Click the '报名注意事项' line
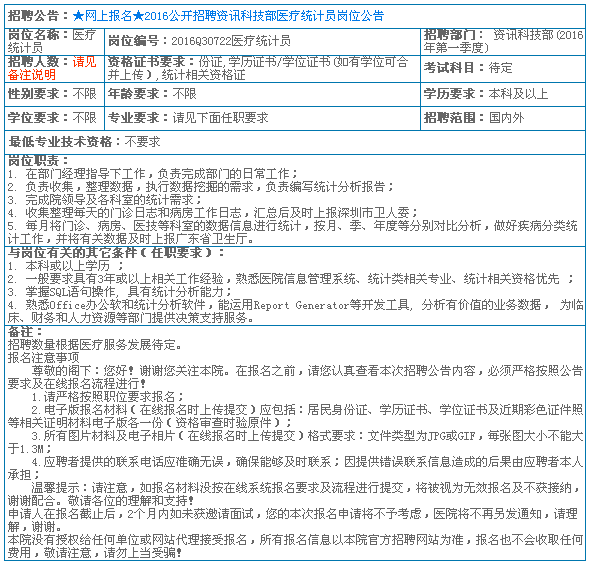Screen dimensions: 594x565 click(44, 358)
